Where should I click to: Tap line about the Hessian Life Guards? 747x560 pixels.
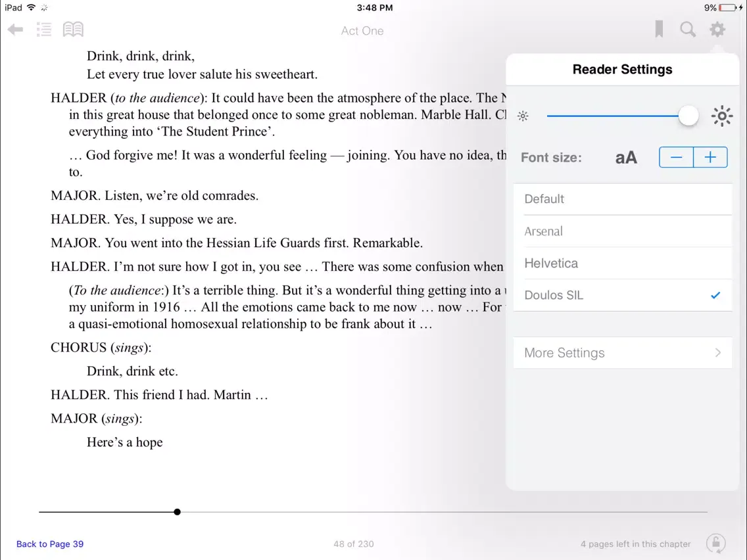point(236,243)
